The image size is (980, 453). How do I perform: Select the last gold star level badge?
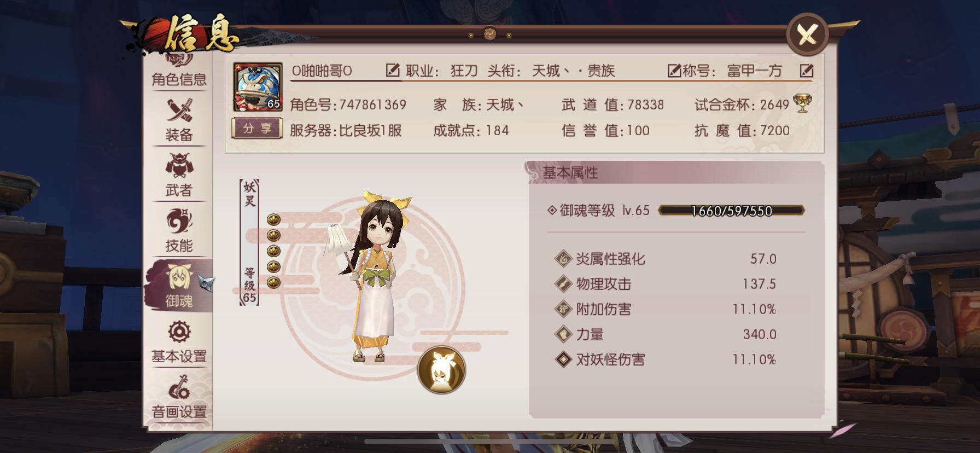click(x=273, y=282)
